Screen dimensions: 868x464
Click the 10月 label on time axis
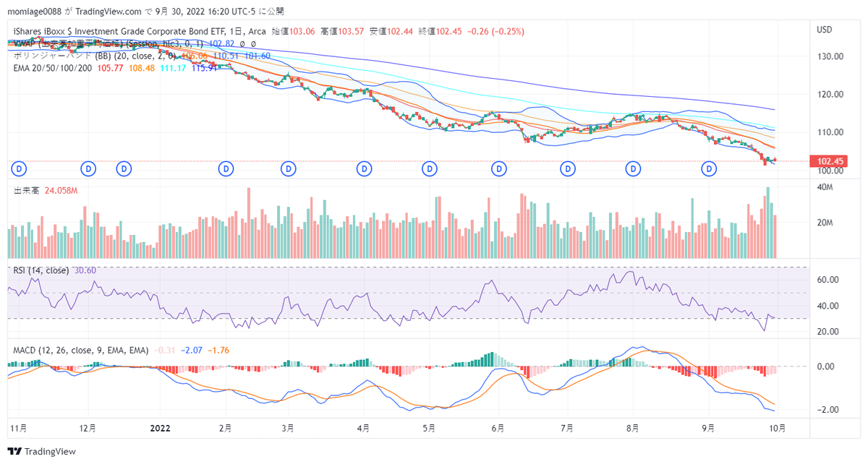779,428
